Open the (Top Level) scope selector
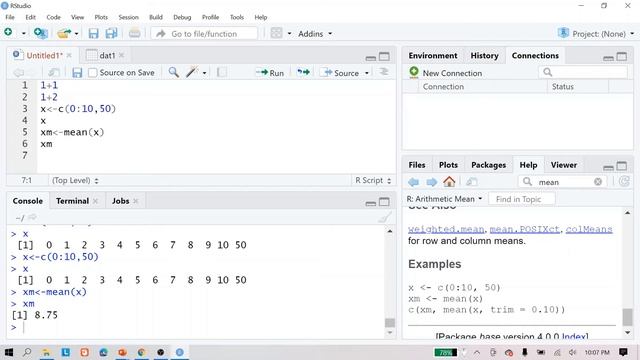This screenshot has height=360, width=640. 75,180
